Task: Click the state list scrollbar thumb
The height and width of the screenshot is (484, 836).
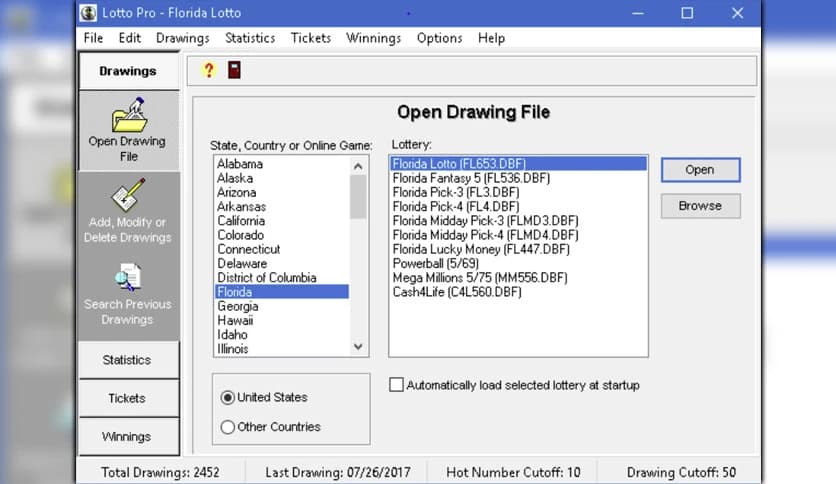Action: (358, 197)
